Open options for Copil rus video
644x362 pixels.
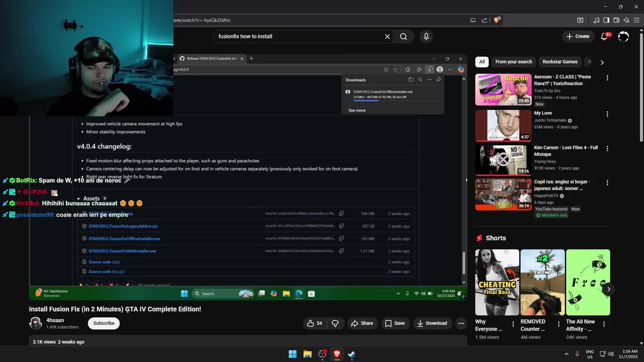coord(607,183)
